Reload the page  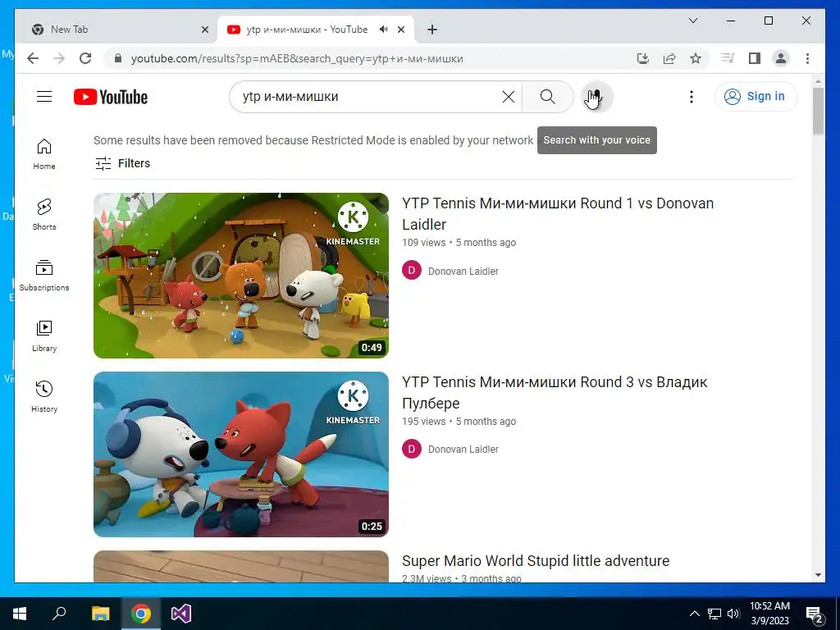[85, 58]
